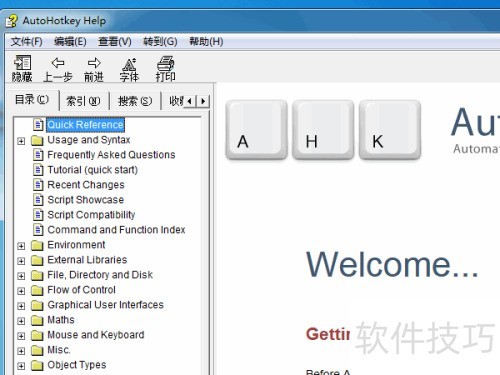Image resolution: width=500 pixels, height=375 pixels.
Task: Select the Mouse and Keyboard label
Action: (x=96, y=335)
